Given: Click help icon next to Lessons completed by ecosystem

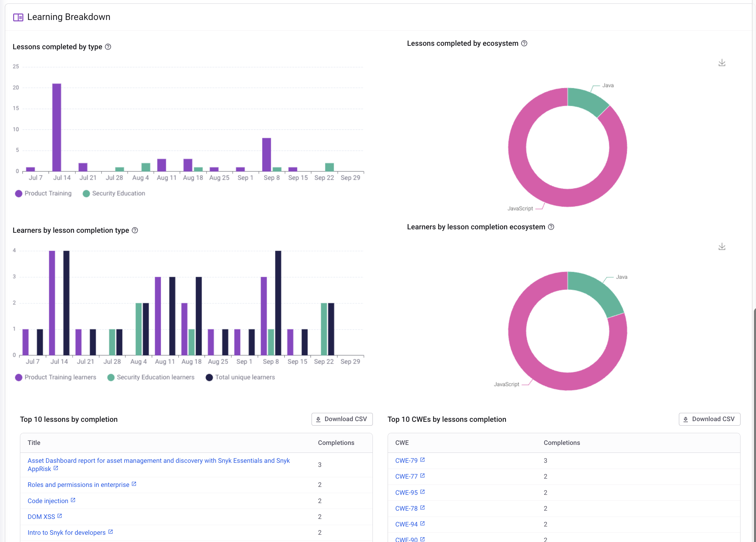Looking at the screenshot, I should click(x=524, y=43).
